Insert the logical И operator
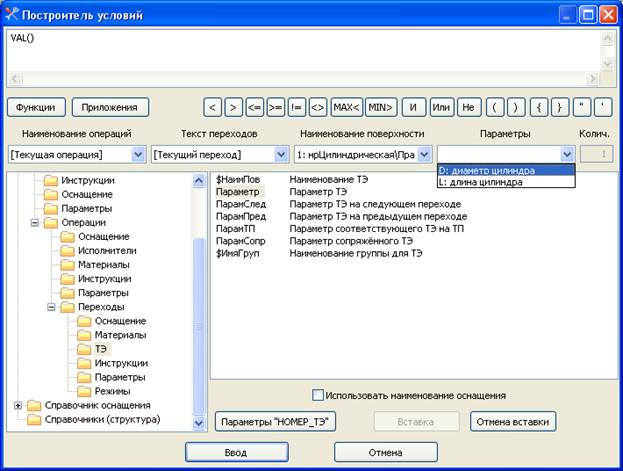 [x=413, y=107]
